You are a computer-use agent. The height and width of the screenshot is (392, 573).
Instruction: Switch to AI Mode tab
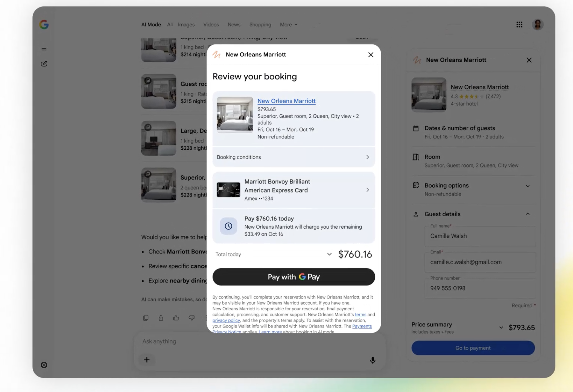point(151,24)
